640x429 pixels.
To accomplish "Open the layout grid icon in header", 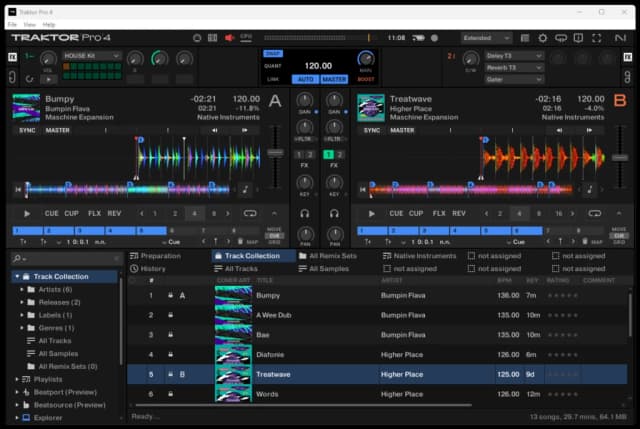I will [213, 38].
